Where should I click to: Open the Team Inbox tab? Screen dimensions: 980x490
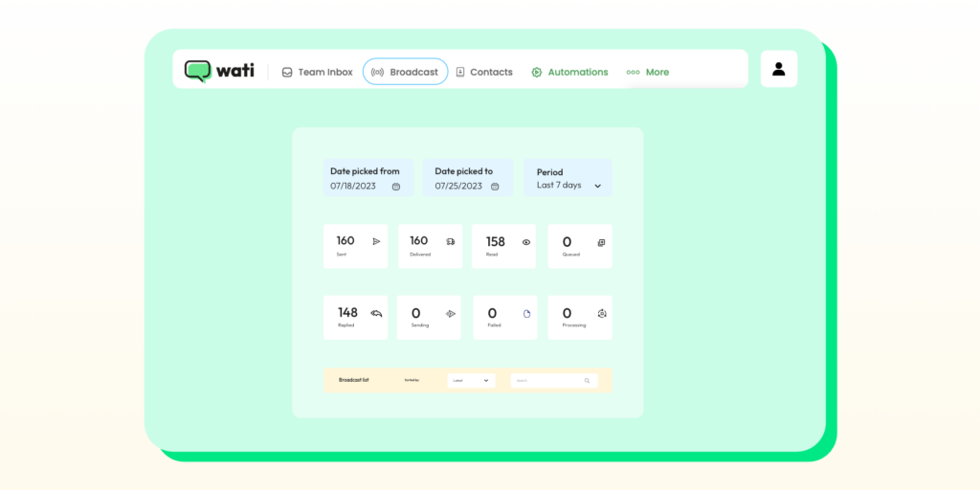[x=317, y=72]
